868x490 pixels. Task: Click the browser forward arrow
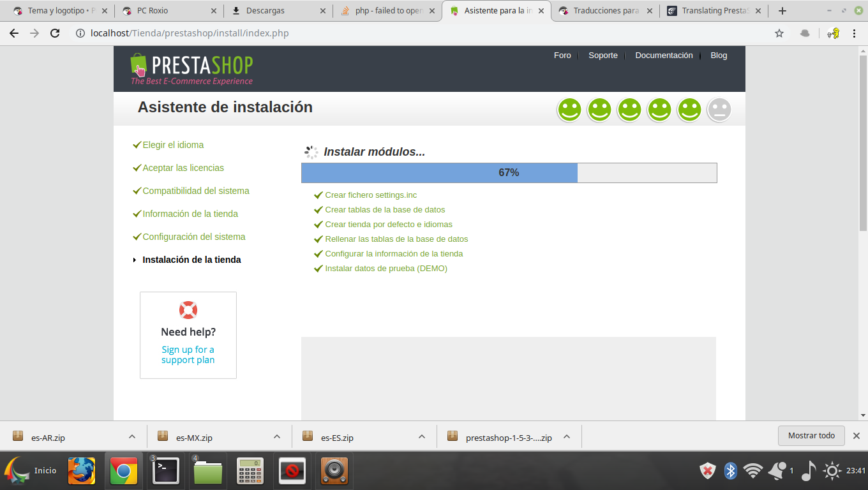click(x=34, y=33)
